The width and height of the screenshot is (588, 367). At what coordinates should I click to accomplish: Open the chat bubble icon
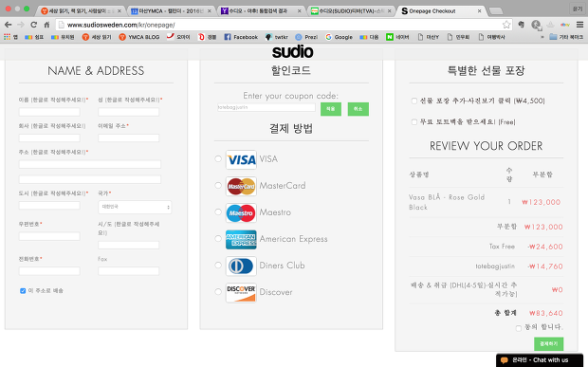[x=504, y=359]
